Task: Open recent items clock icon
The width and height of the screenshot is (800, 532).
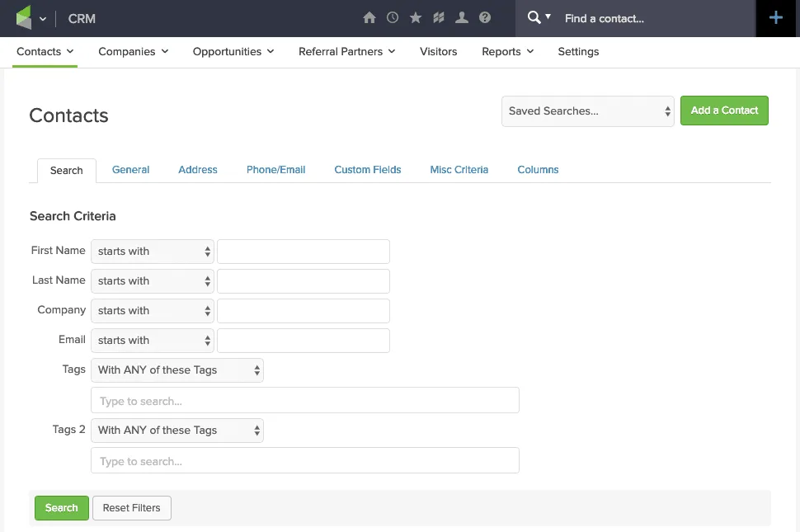Action: [x=393, y=18]
